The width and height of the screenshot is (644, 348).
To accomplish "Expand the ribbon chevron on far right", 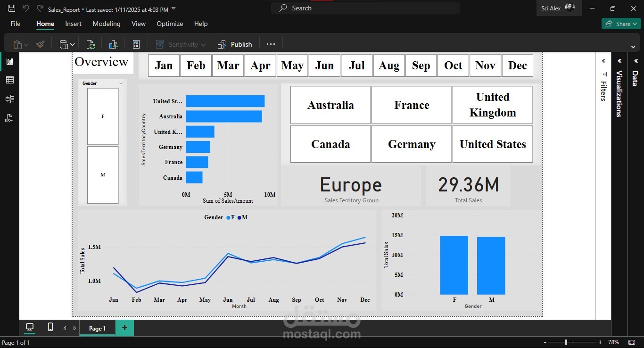I will tap(634, 47).
